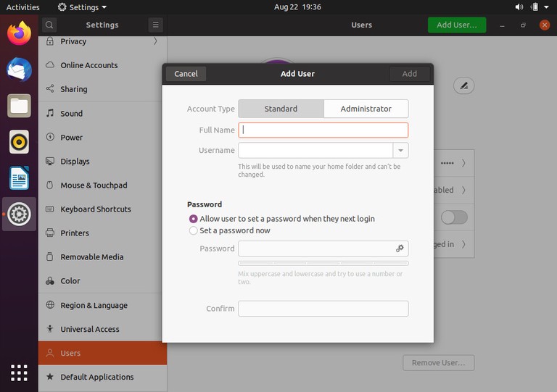Click the password strength bar
This screenshot has width=557, height=392.
[323, 263]
